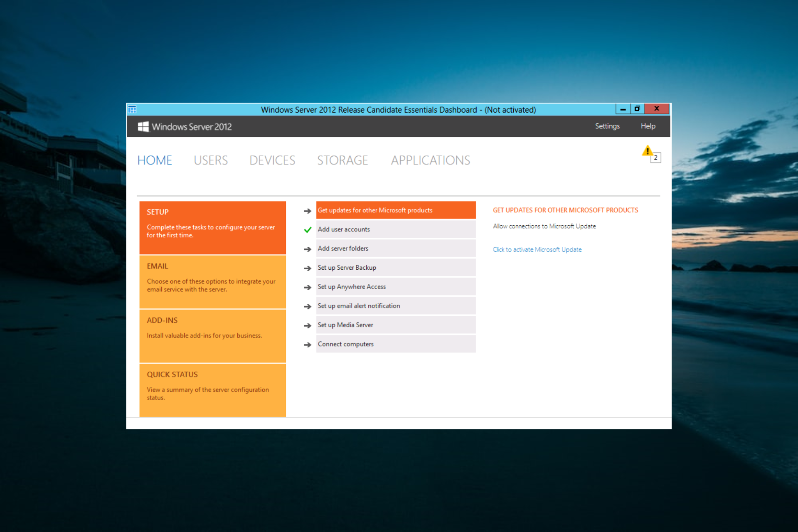This screenshot has height=532, width=798.
Task: Click arrow icon beside Set up Media Server
Action: pos(308,326)
